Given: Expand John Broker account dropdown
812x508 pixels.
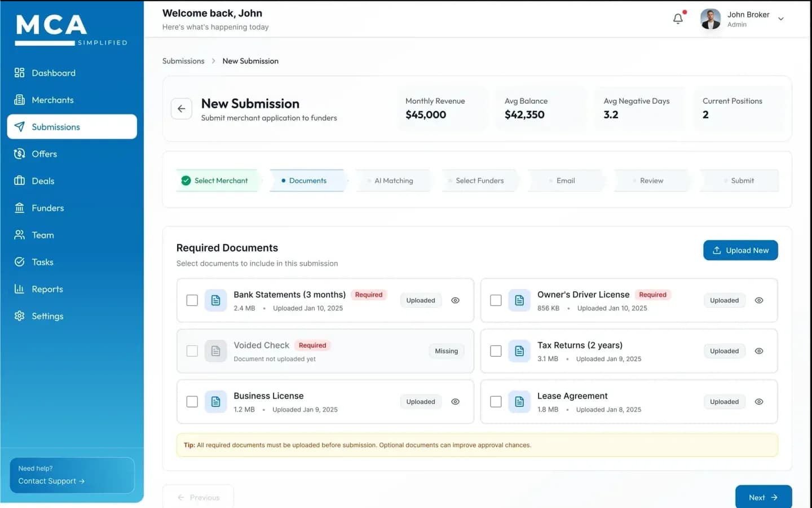Looking at the screenshot, I should click(781, 19).
